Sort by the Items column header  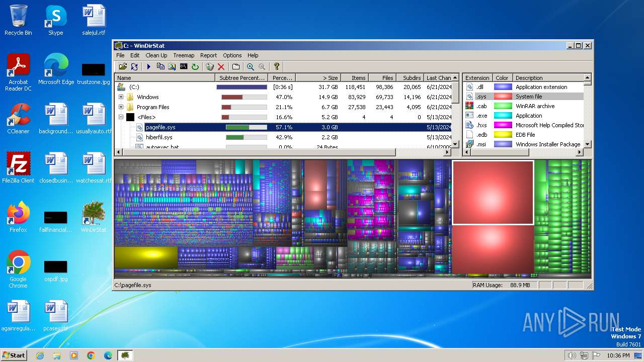pos(354,78)
